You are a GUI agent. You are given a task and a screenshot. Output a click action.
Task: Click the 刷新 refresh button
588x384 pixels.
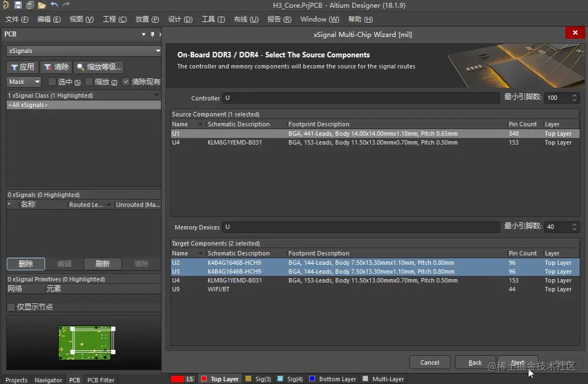tap(103, 264)
